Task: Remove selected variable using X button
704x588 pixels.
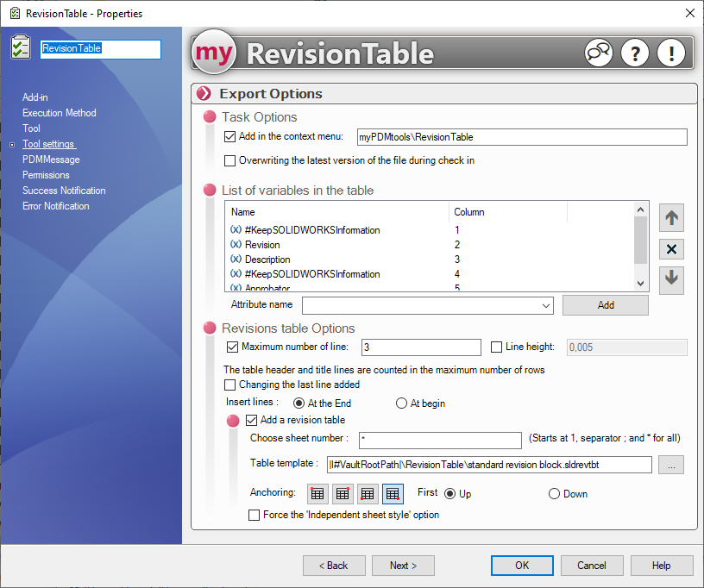Action: (671, 249)
